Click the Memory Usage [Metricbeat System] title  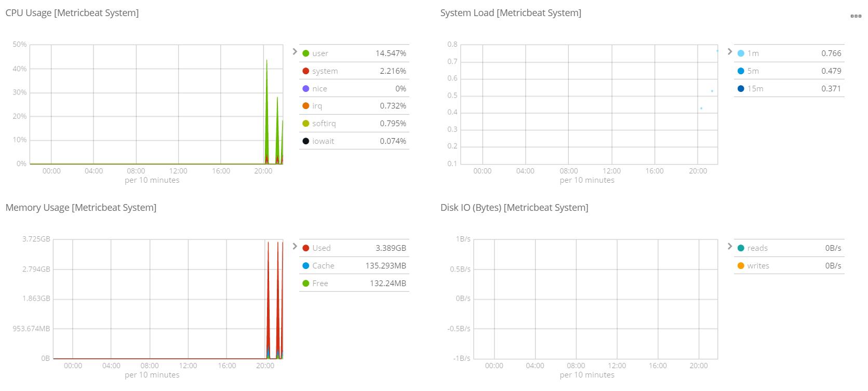pos(81,208)
